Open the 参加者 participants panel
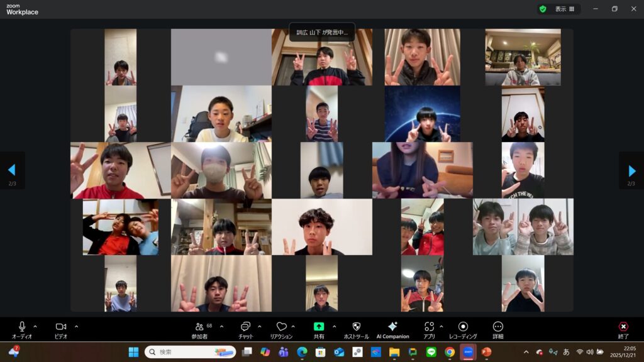644x362 pixels. (199, 327)
